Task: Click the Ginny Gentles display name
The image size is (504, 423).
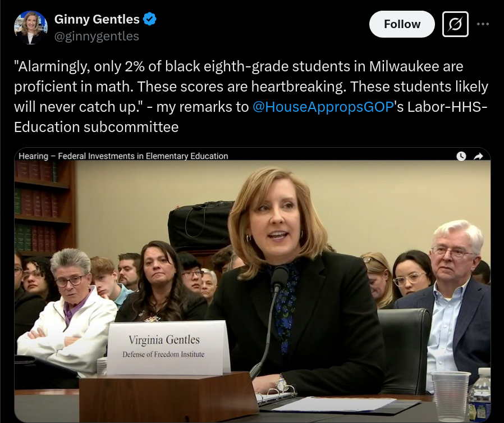Action: coord(97,19)
